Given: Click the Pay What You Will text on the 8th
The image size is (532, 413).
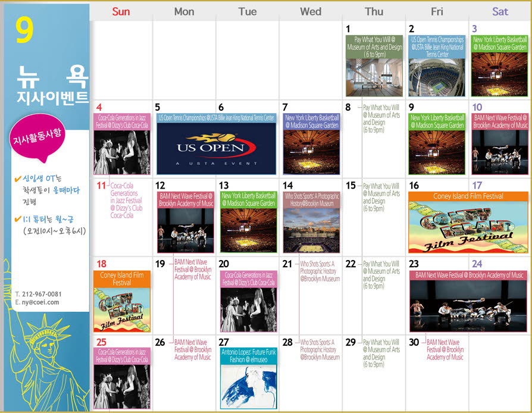Looking at the screenshot, I should pyautogui.click(x=381, y=119).
